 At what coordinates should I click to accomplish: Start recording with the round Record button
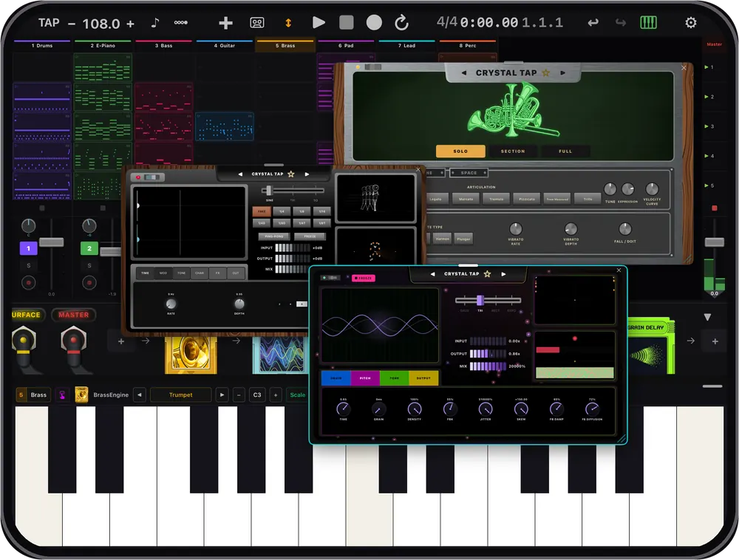coord(374,23)
